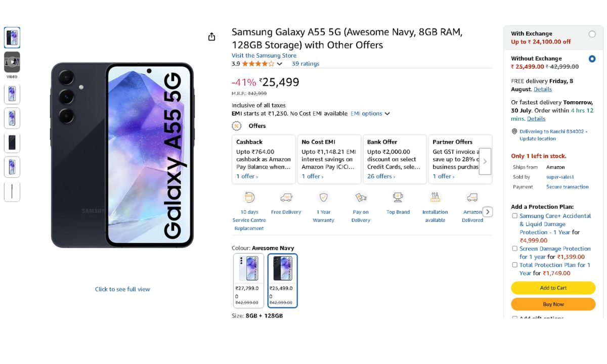Play the product video thumbnail

(12, 62)
